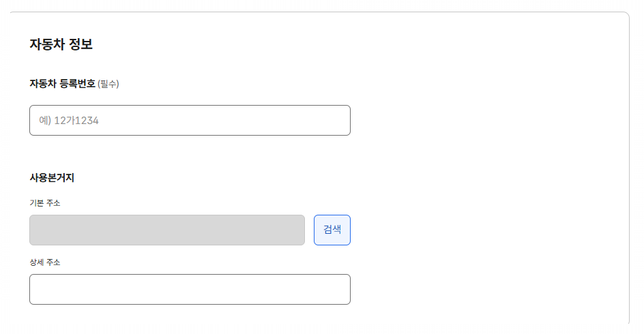The image size is (644, 334).
Task: Click into the 상세 주소 text box
Action: tap(190, 289)
